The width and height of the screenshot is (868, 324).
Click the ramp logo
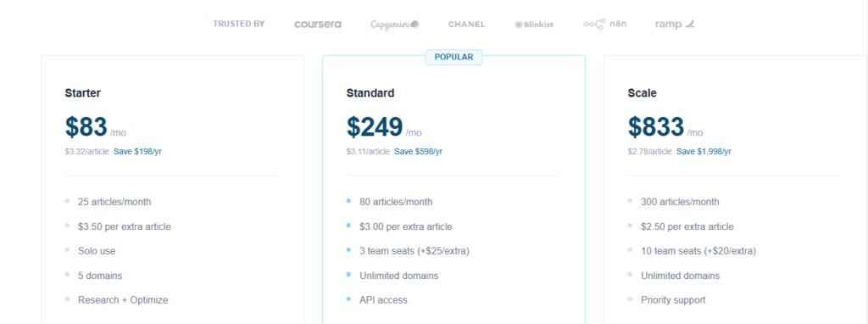[674, 25]
